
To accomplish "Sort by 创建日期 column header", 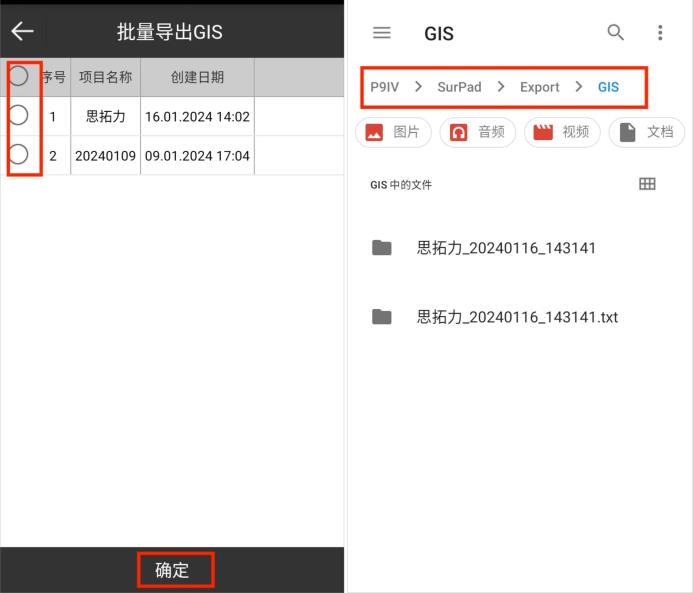I will (197, 77).
